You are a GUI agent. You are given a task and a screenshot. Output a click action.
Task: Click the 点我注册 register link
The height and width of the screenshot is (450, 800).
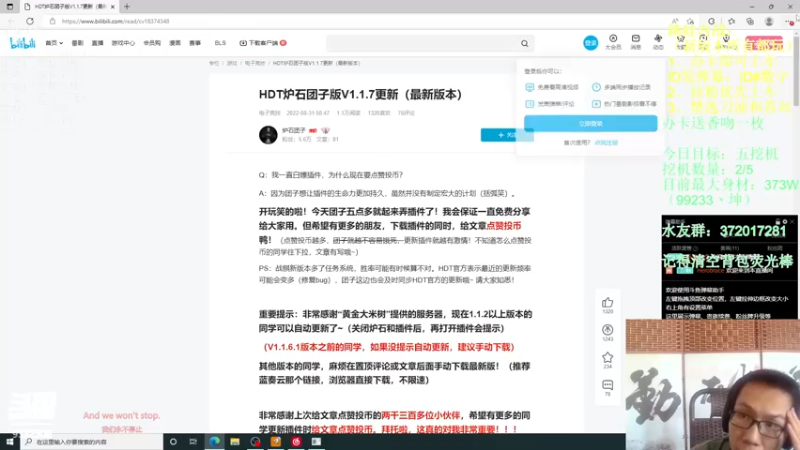[606, 143]
